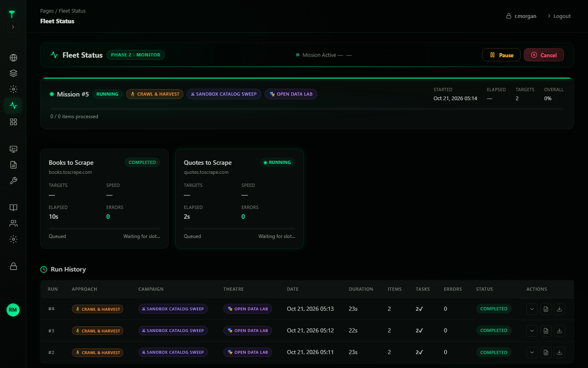This screenshot has width=588, height=368.
Task: Download results for run #4
Action: click(559, 309)
